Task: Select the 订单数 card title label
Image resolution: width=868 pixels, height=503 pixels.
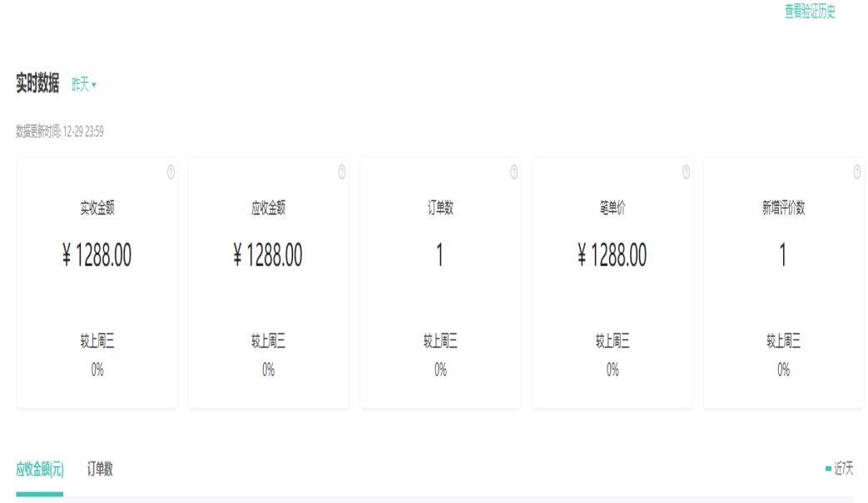Action: tap(440, 209)
